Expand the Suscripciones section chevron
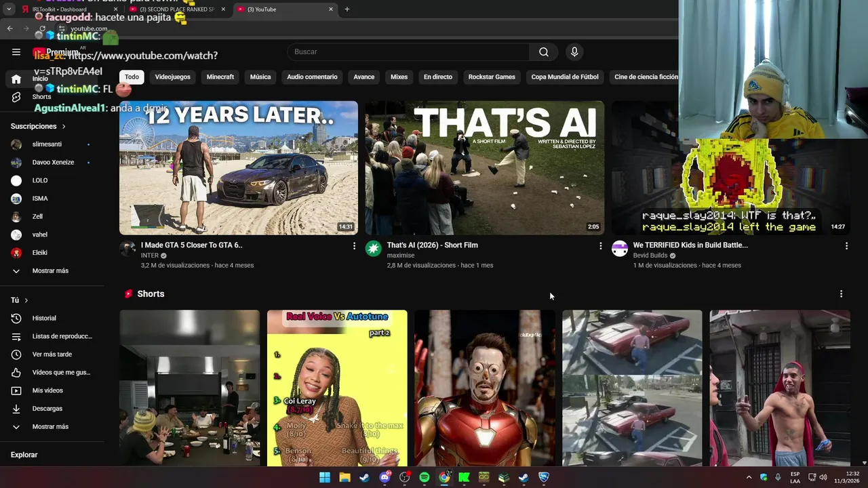The height and width of the screenshot is (488, 868). 64,127
